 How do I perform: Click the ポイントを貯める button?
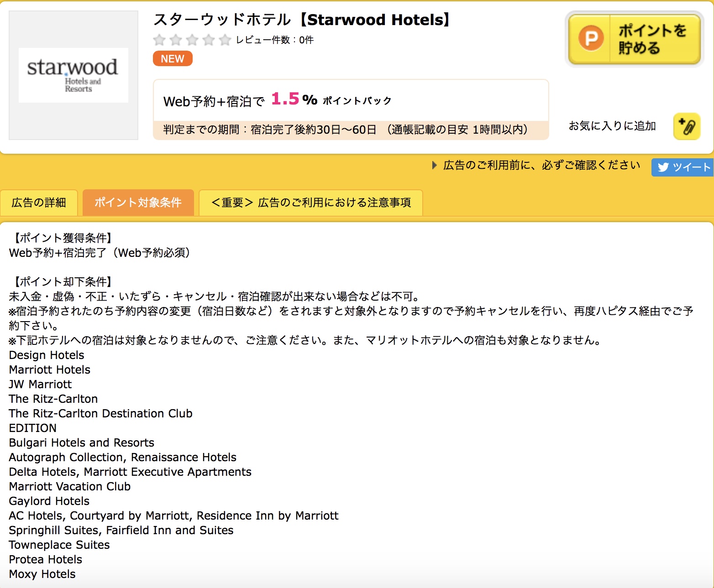click(634, 39)
